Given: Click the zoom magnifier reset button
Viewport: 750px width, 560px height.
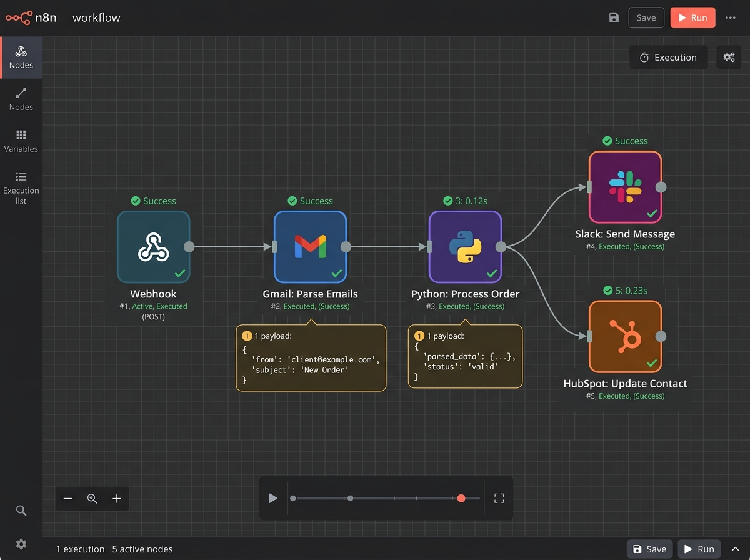Looking at the screenshot, I should (92, 498).
